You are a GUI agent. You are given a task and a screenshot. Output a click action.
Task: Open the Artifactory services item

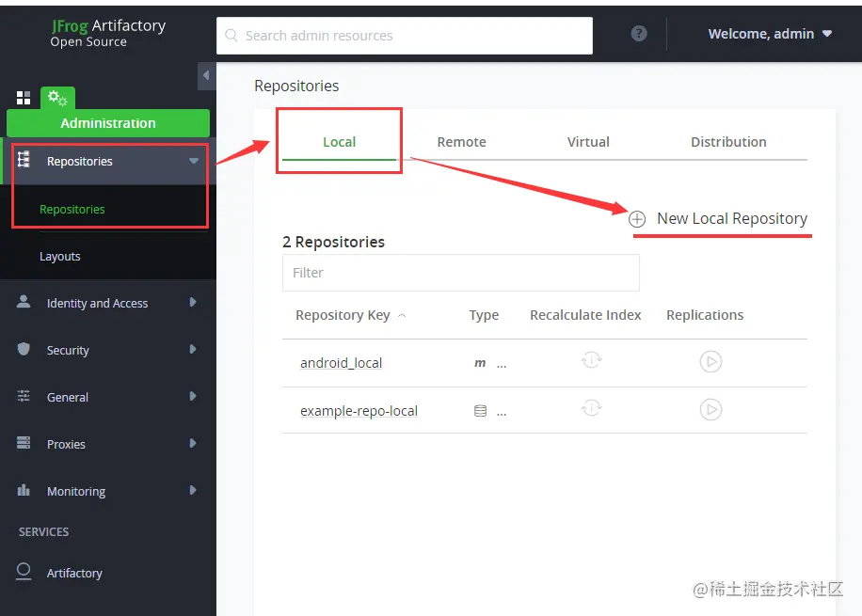click(74, 573)
